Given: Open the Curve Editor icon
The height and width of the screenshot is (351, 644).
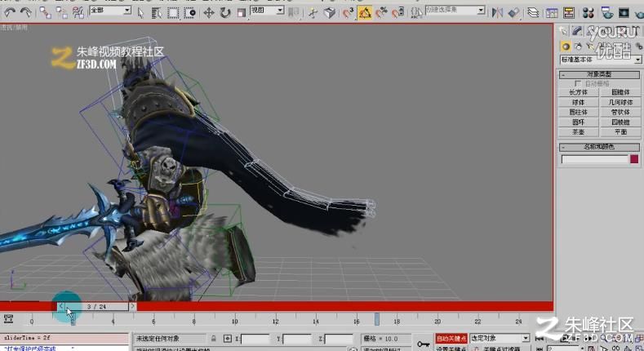Looking at the screenshot, I should pos(552,13).
